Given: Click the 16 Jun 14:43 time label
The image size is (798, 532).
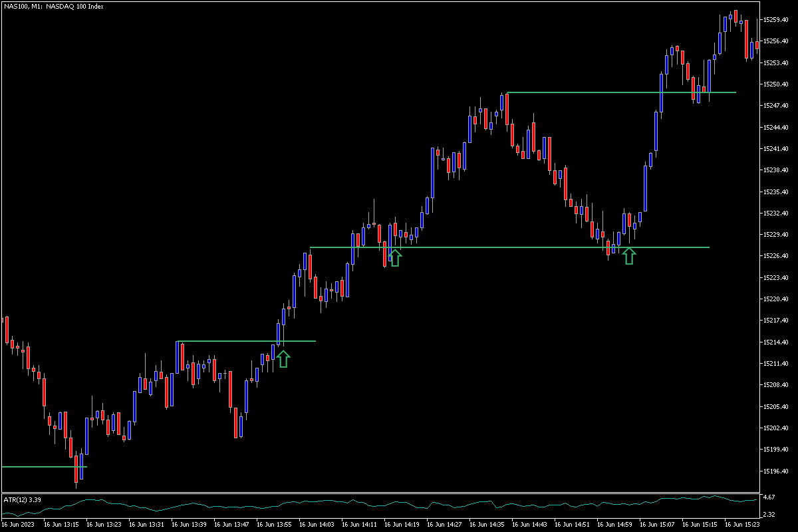Looking at the screenshot, I should (x=529, y=525).
